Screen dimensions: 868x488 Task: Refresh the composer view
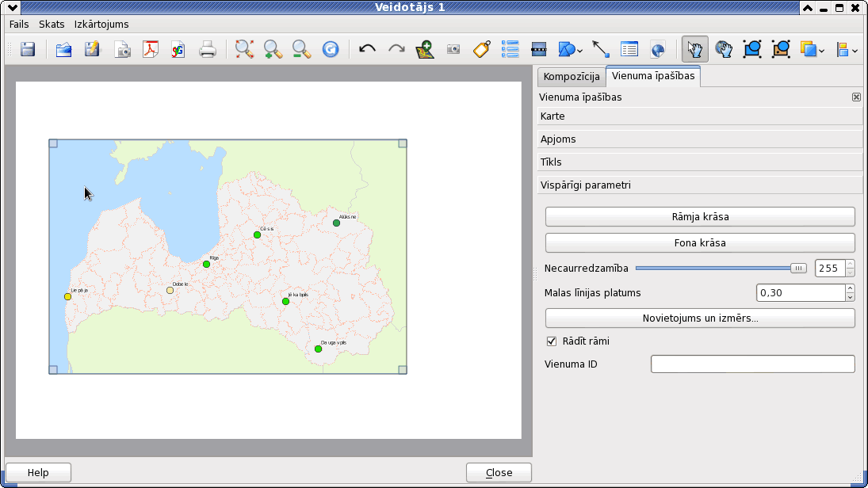coord(331,49)
